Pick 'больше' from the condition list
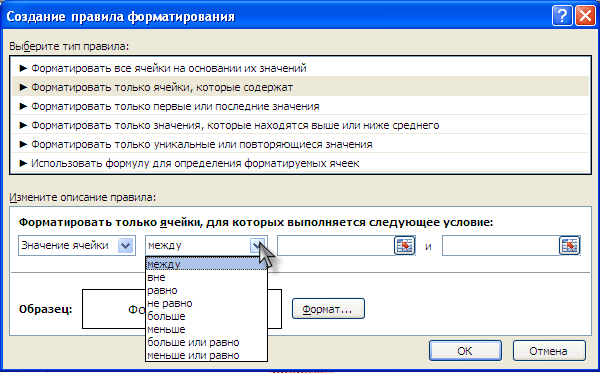Viewport: 600px width, 373px height. click(206, 316)
